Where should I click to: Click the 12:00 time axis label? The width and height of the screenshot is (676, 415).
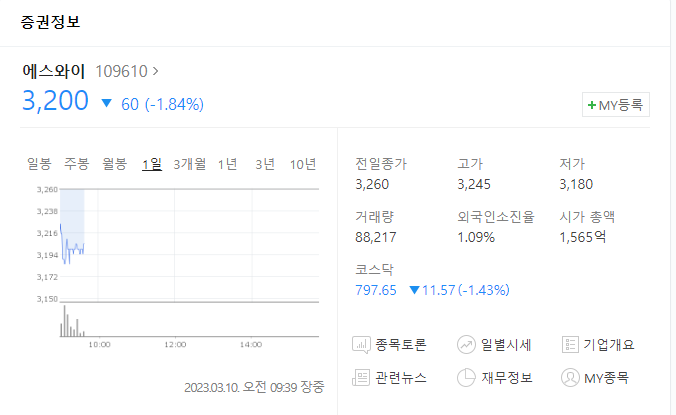175,345
